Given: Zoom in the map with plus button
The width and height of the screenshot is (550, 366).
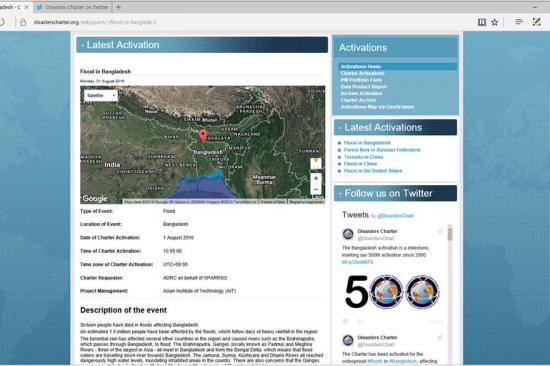Looking at the screenshot, I should coord(316,178).
